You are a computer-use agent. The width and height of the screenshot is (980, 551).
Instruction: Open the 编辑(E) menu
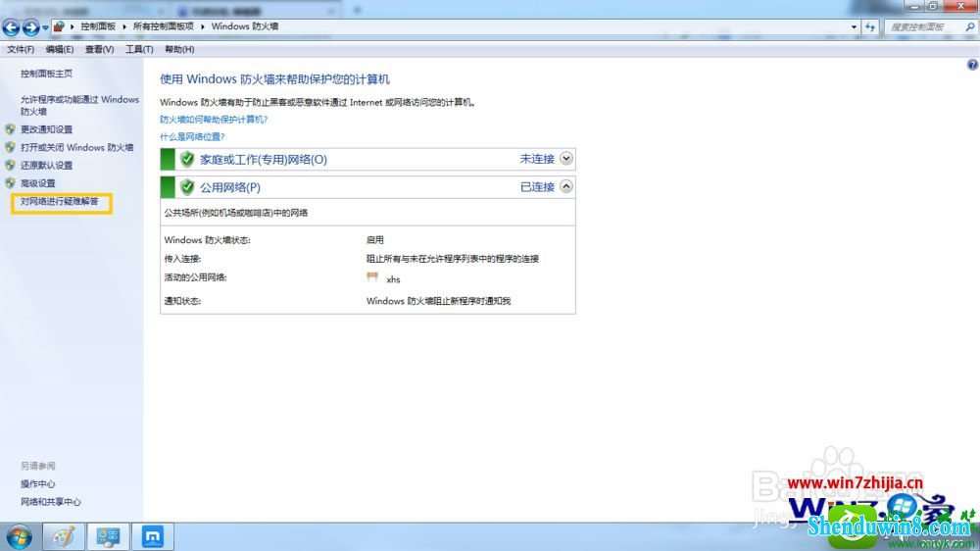(x=60, y=49)
